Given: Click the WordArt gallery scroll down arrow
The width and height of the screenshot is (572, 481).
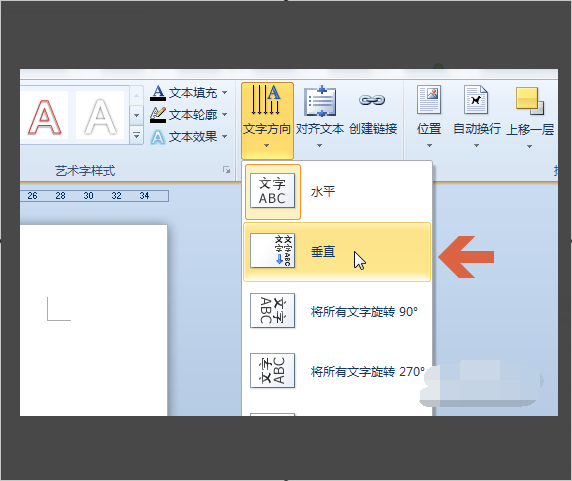Looking at the screenshot, I should [136, 116].
